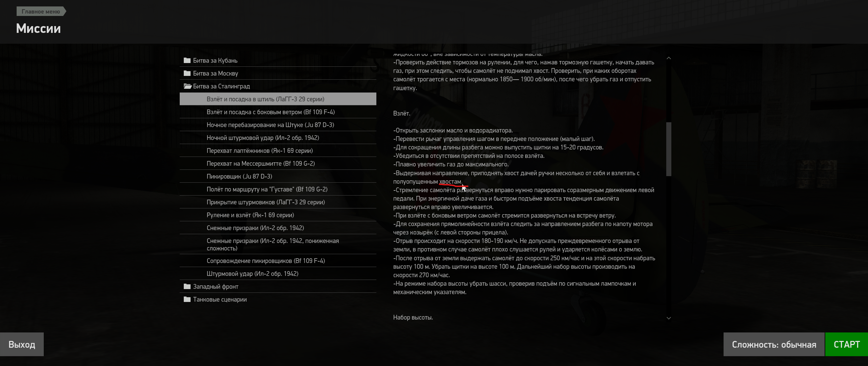This screenshot has width=868, height=366.
Task: Expand the Битва за Кубань mission group
Action: point(278,60)
